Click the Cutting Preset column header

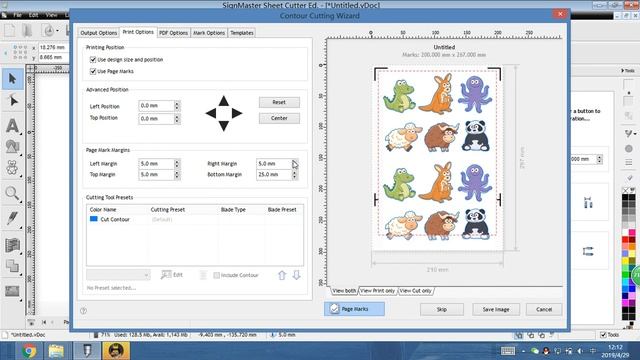pos(168,209)
